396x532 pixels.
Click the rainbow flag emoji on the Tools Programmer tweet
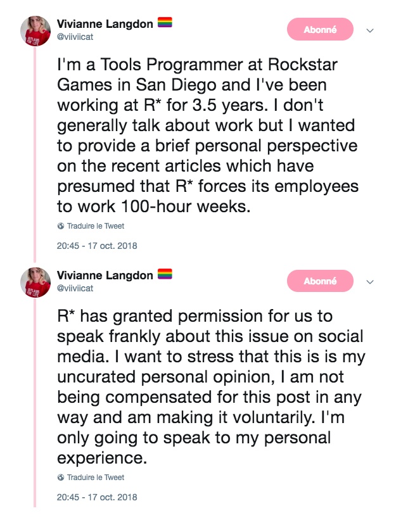[x=165, y=24]
